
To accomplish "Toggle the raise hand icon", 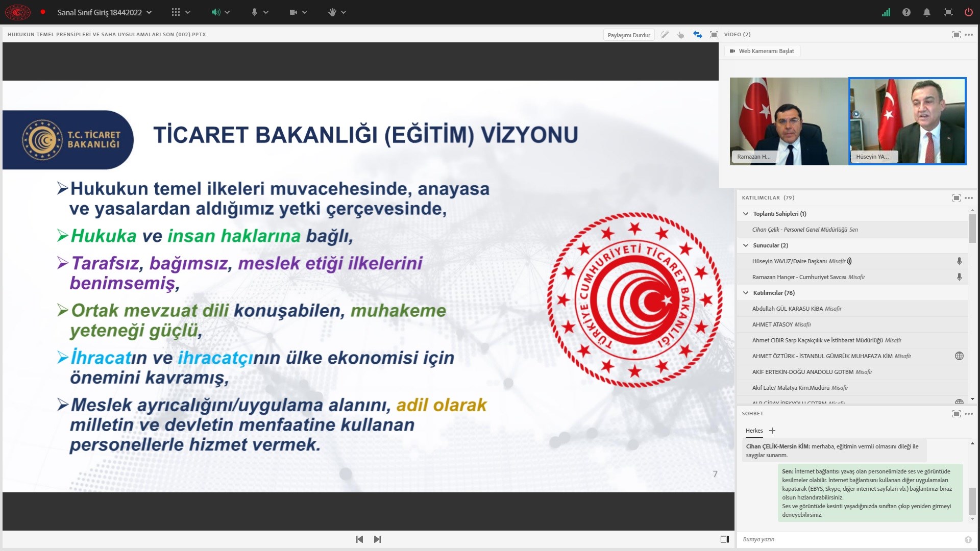I will click(x=332, y=12).
